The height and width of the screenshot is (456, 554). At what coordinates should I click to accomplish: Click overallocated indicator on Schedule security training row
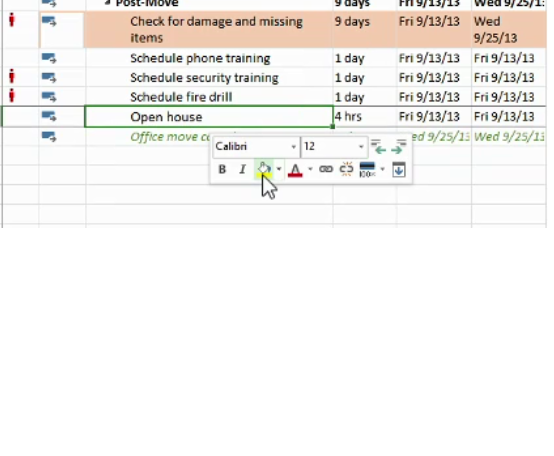tap(12, 76)
